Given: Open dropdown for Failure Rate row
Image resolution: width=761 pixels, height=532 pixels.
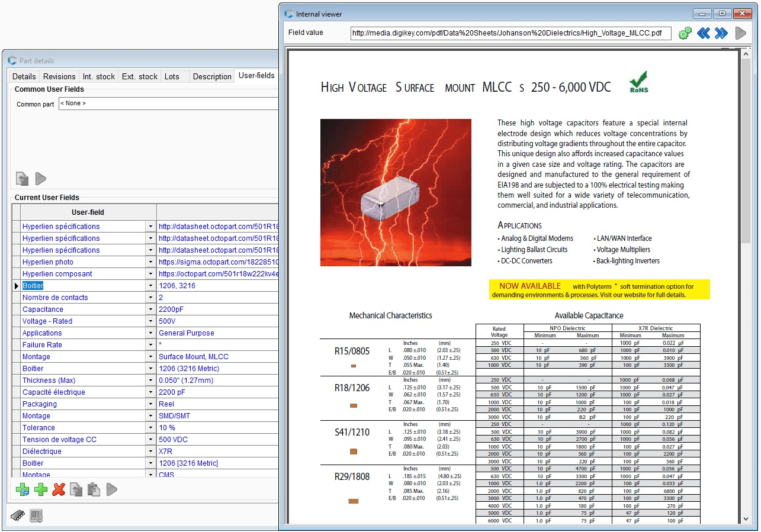Looking at the screenshot, I should (150, 345).
